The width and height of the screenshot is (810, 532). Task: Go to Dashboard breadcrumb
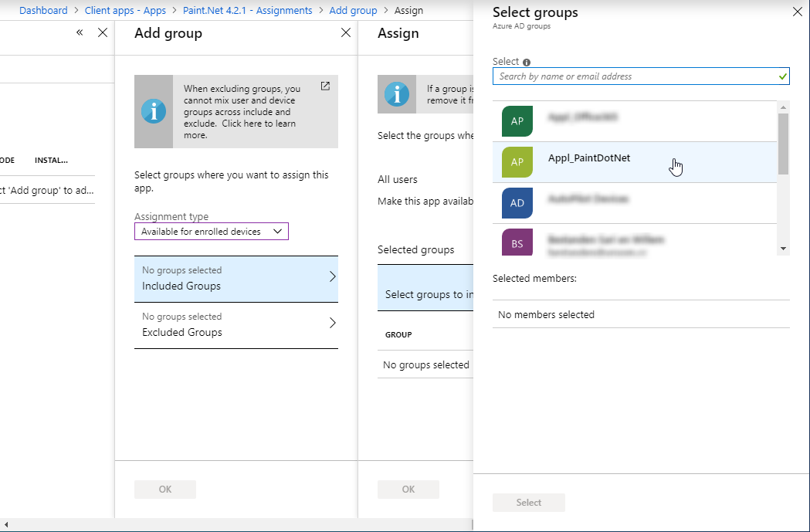43,11
